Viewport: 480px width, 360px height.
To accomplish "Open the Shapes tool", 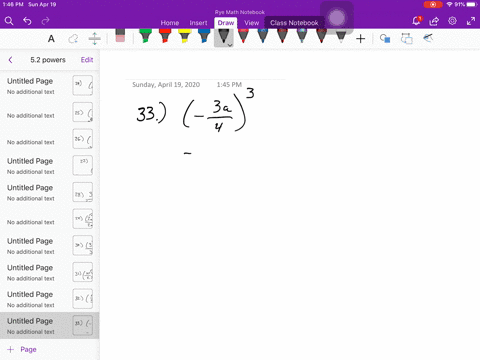I will pyautogui.click(x=385, y=39).
